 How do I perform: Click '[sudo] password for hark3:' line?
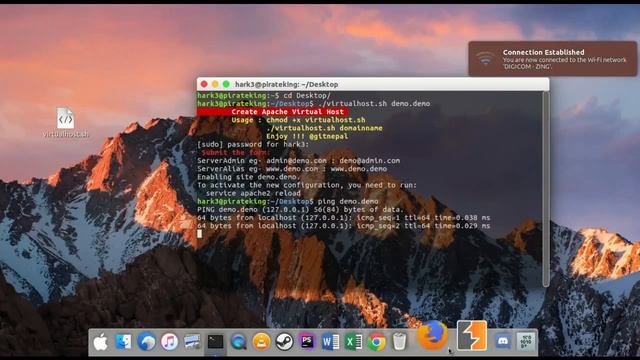(x=253, y=144)
